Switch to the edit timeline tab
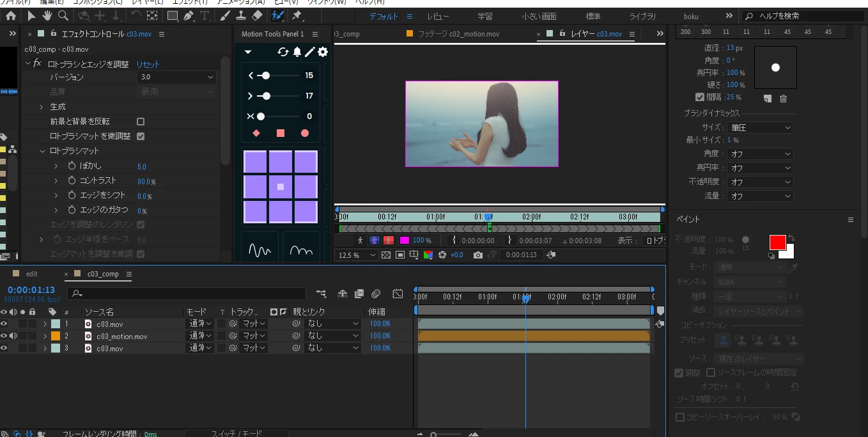The width and height of the screenshot is (868, 437). (x=31, y=274)
